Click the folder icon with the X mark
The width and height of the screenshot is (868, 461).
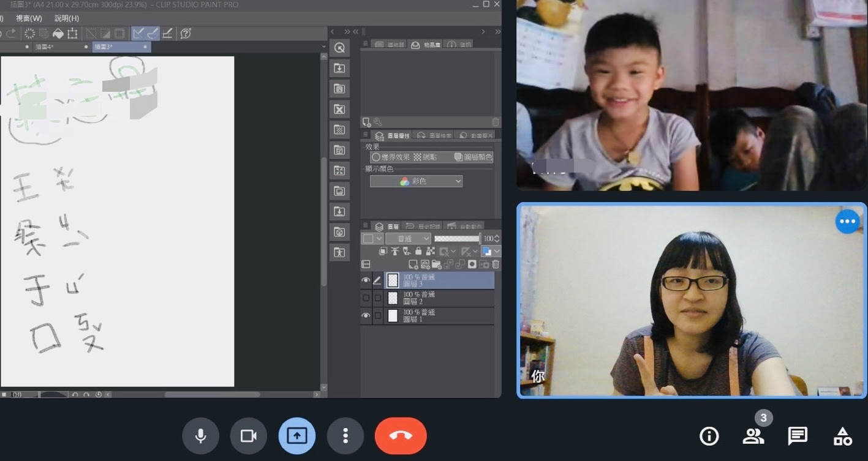[x=339, y=109]
